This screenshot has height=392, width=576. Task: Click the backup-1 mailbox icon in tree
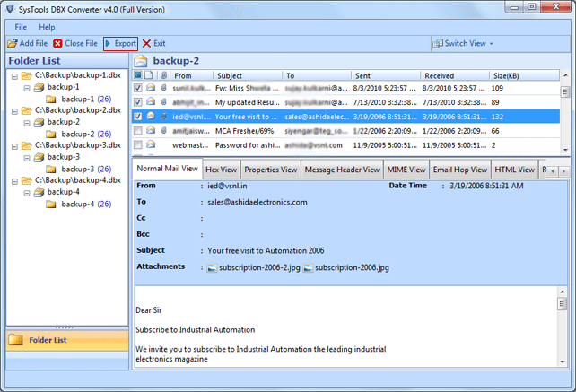39,87
